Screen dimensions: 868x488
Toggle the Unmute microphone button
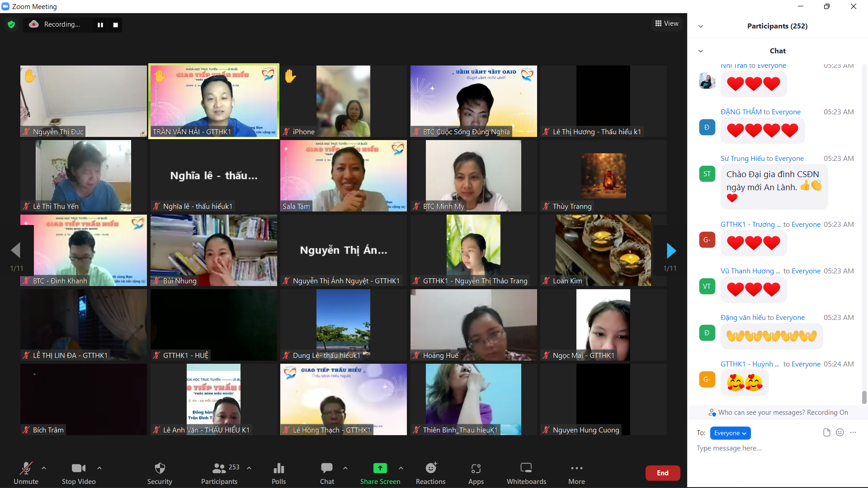[26, 468]
